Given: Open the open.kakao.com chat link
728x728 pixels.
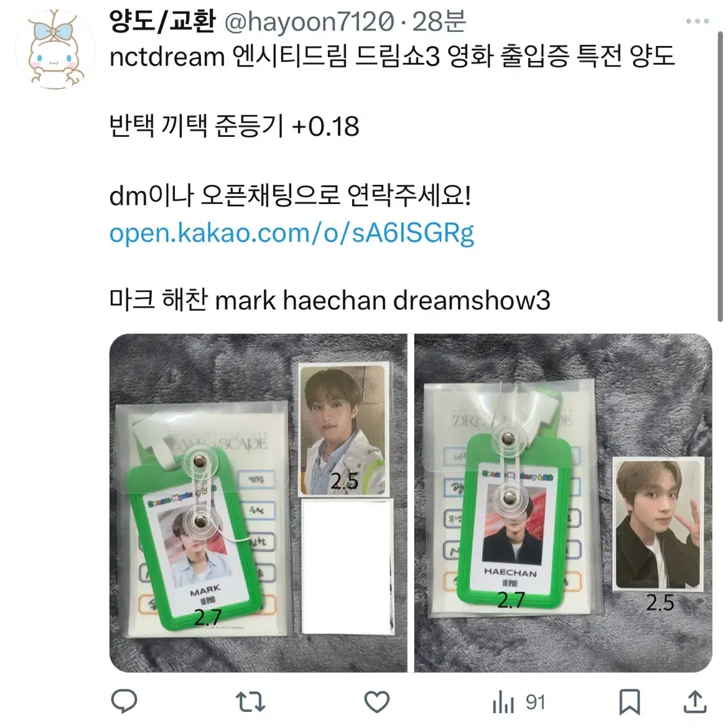Looking at the screenshot, I should 292,233.
